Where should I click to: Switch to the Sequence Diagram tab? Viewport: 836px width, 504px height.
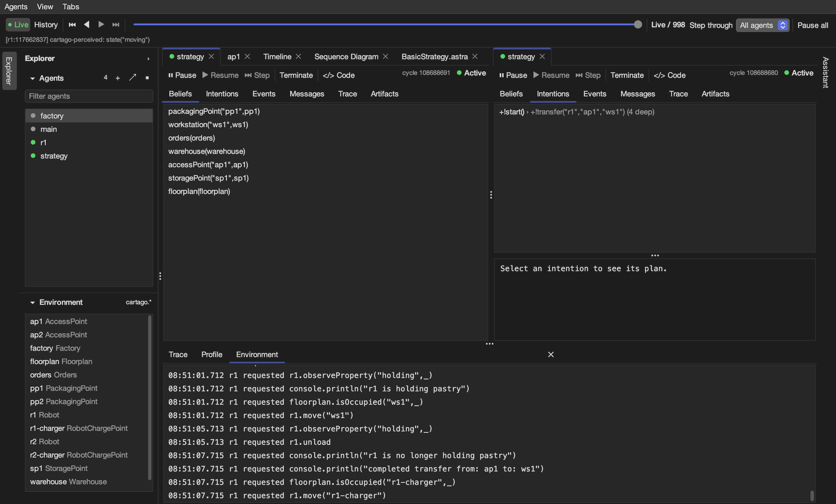click(346, 56)
